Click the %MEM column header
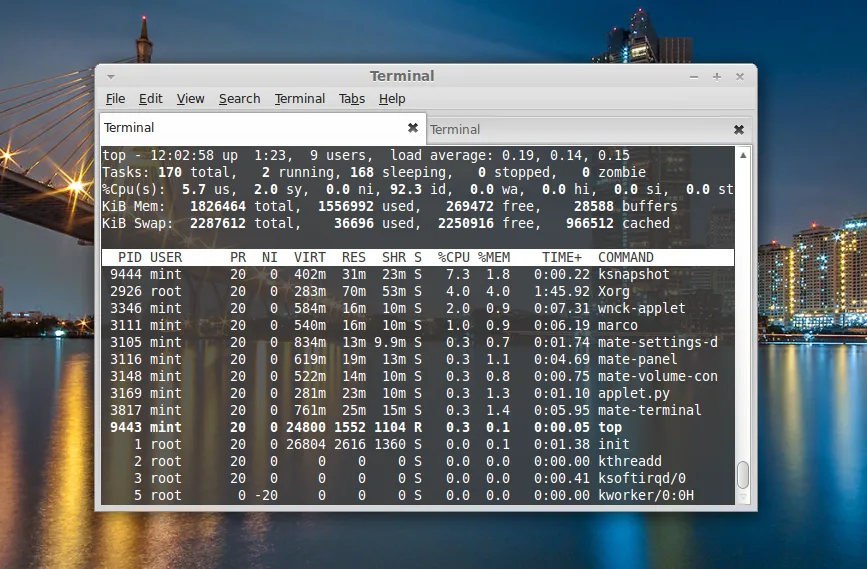867x569 pixels. (494, 257)
